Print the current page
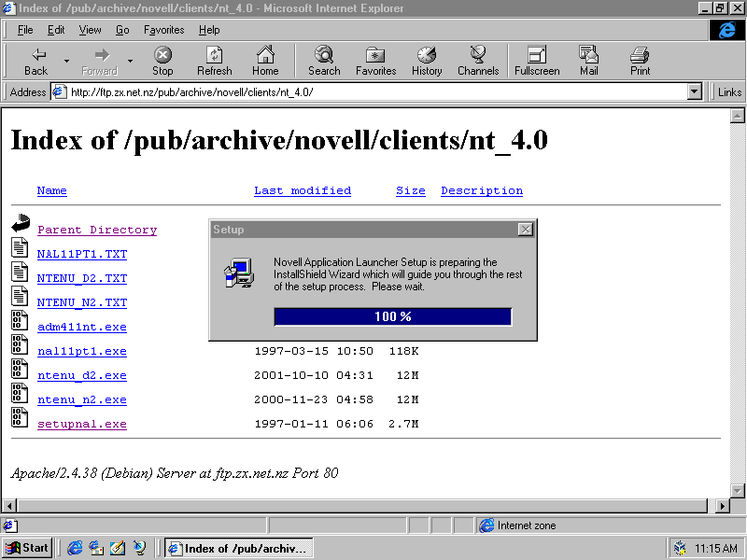 point(640,61)
